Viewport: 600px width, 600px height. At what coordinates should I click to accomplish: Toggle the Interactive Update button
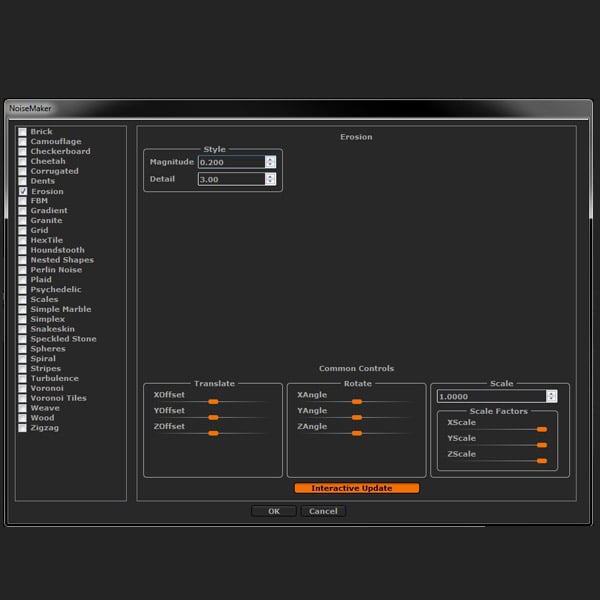(357, 488)
